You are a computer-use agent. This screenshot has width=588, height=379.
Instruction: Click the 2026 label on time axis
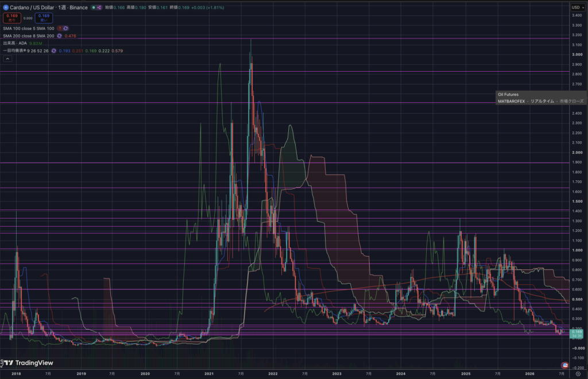pyautogui.click(x=529, y=374)
